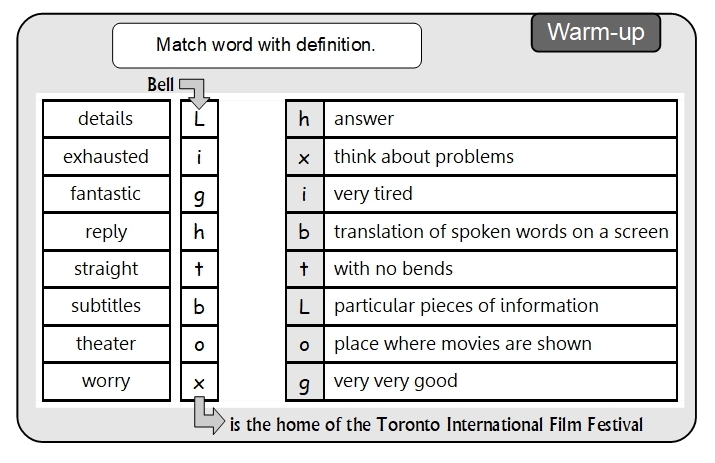The image size is (715, 463).
Task: Click the word 'exhausted'
Action: coord(106,157)
